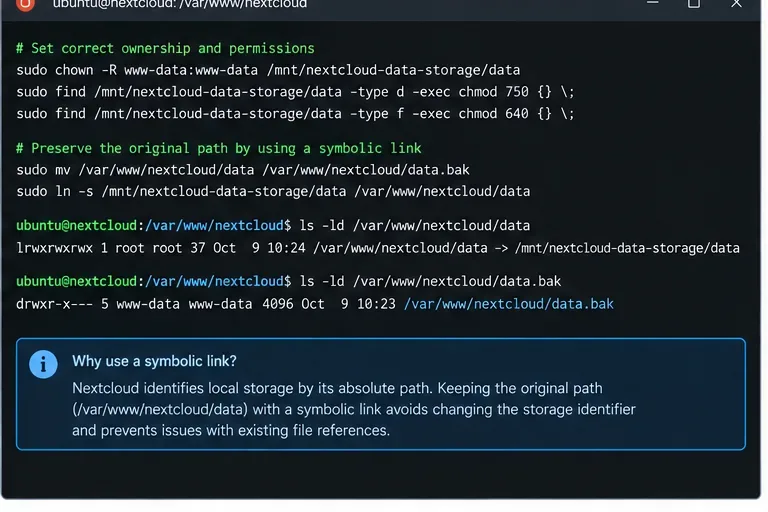This screenshot has width=768, height=512.
Task: Click the comment '# Preserve the original path by using a symbolic link'
Action: click(x=218, y=148)
